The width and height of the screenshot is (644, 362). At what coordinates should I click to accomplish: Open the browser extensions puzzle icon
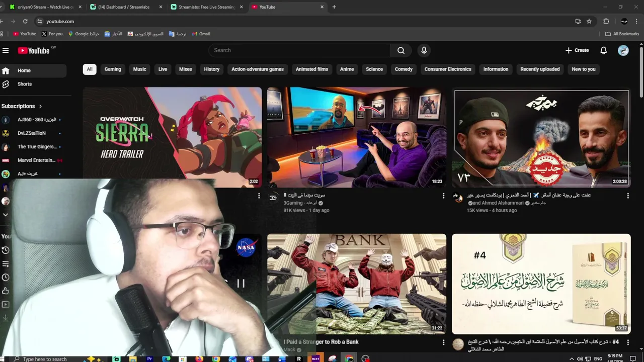click(606, 21)
